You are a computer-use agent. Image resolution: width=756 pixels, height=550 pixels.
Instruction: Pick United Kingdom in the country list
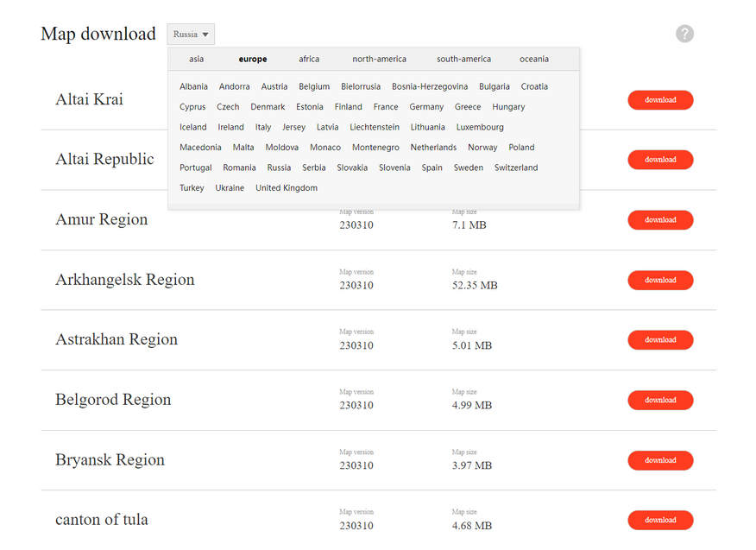coord(287,188)
